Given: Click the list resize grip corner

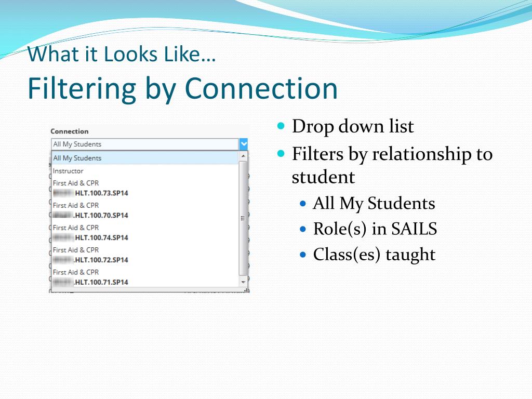Looking at the screenshot, I should click(246, 290).
